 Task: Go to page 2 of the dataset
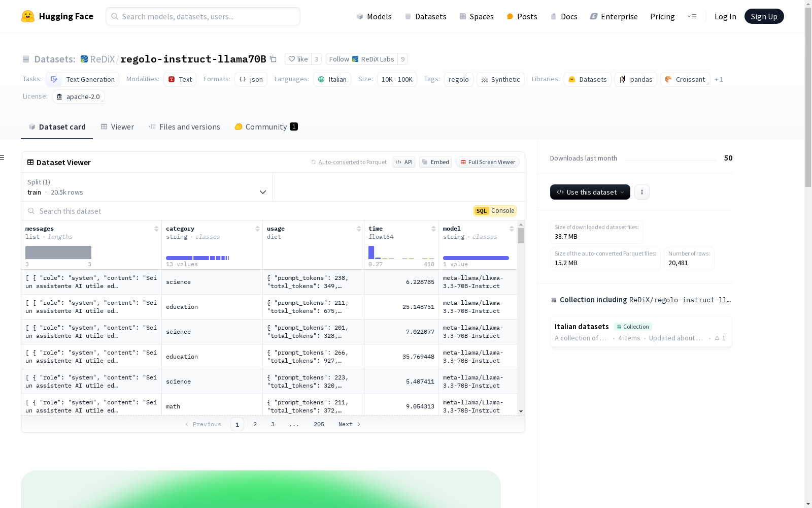tap(255, 424)
